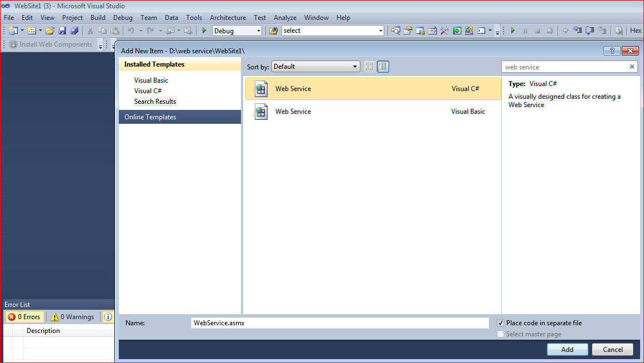
Task: Select the Visual Basic Web Service template
Action: tap(373, 112)
